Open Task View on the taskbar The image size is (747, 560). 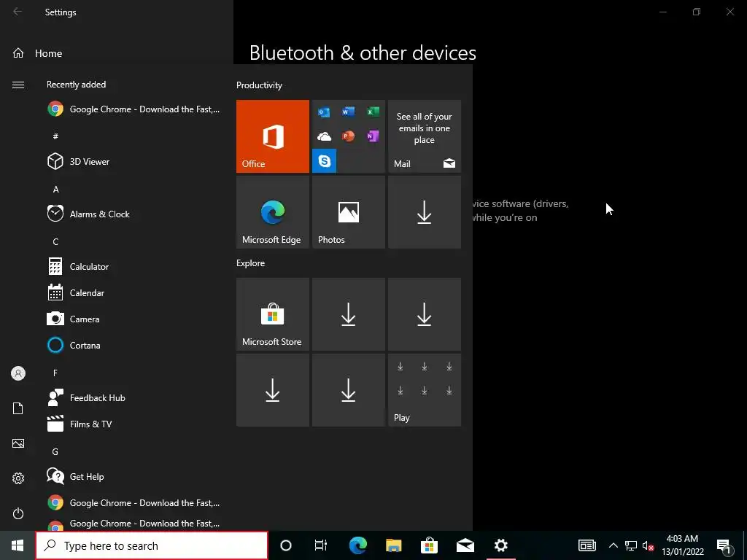pos(321,545)
